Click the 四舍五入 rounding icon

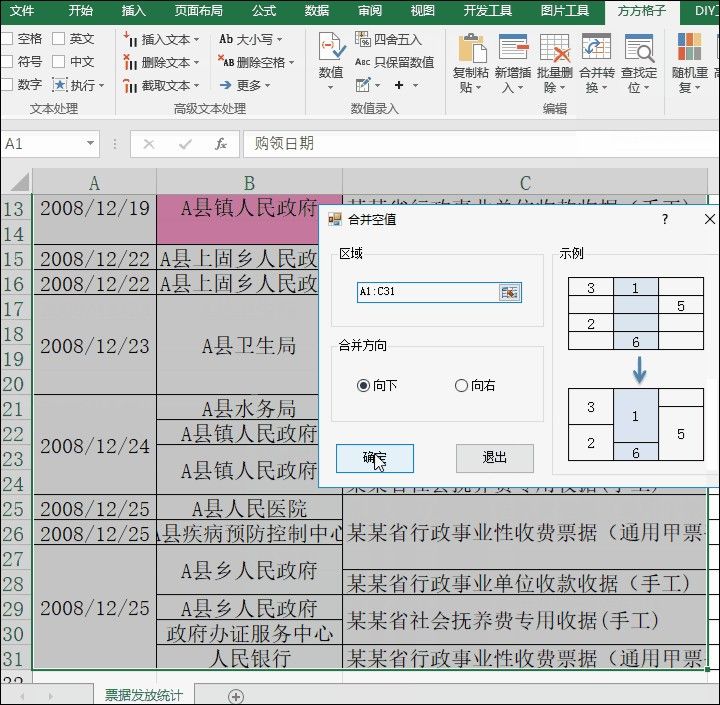(x=362, y=39)
